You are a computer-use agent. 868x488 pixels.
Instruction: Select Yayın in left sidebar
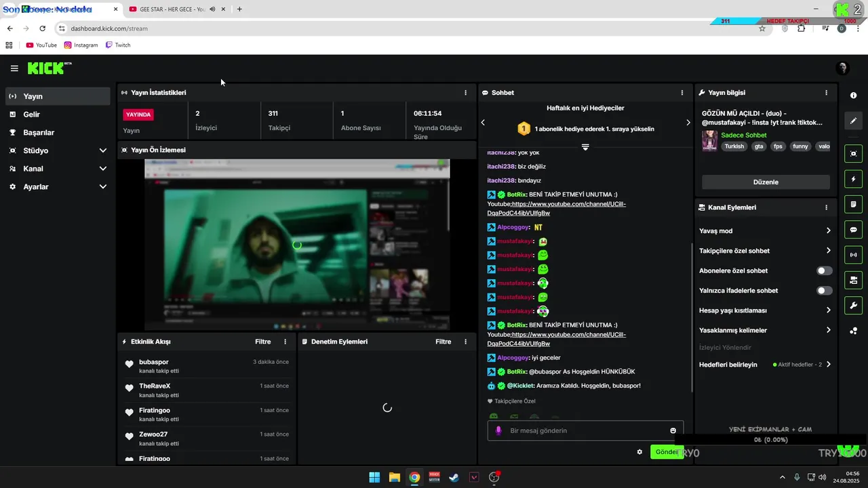[x=58, y=96]
